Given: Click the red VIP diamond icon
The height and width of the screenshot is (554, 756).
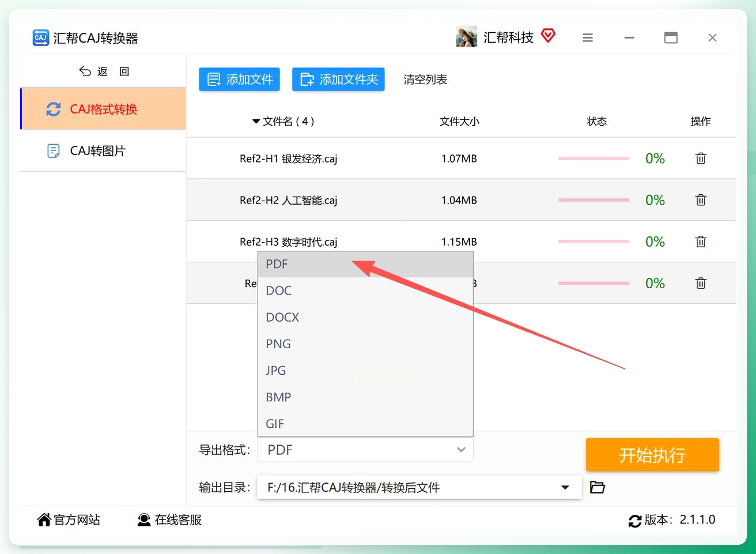Looking at the screenshot, I should tap(549, 36).
